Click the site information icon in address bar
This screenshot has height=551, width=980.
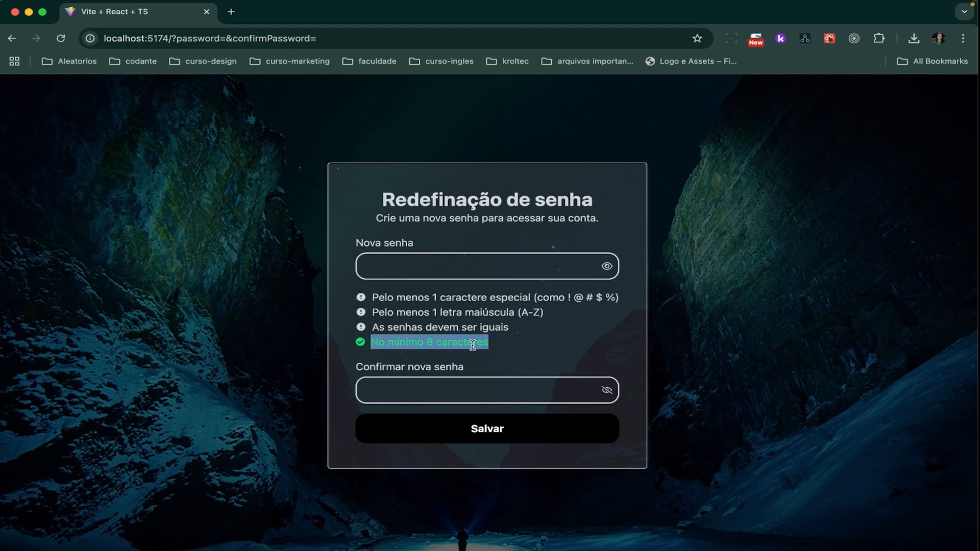point(90,38)
